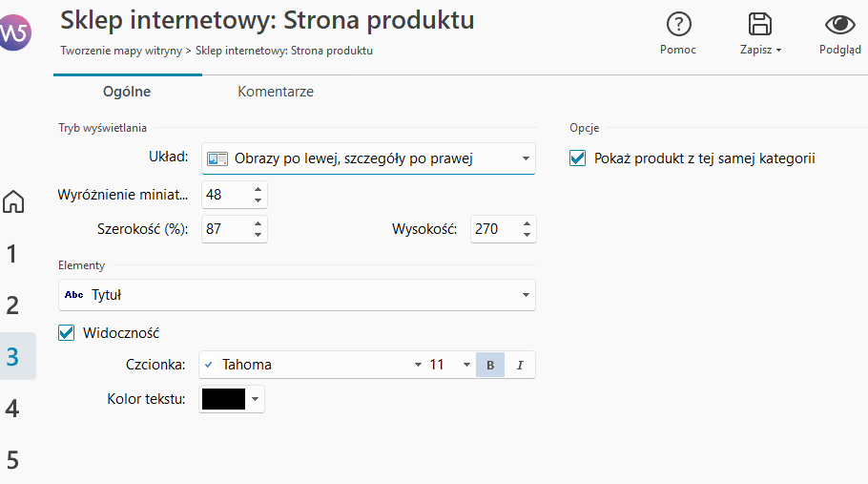Switch to the Komentarze tab
The height and width of the screenshot is (484, 868).
276,92
